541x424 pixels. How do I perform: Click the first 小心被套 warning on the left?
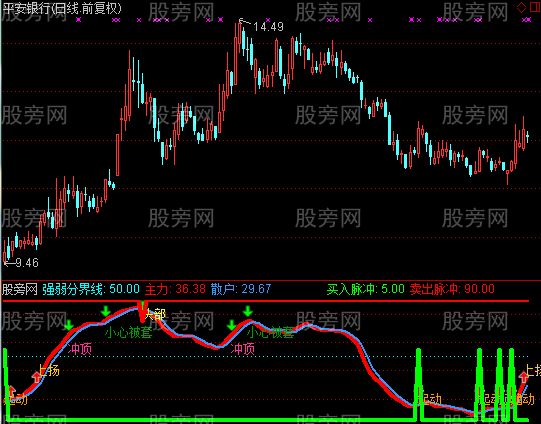pyautogui.click(x=128, y=332)
